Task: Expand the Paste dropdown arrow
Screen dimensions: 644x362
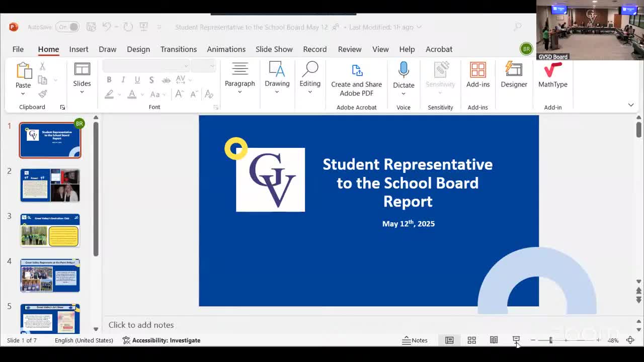Action: (x=23, y=94)
